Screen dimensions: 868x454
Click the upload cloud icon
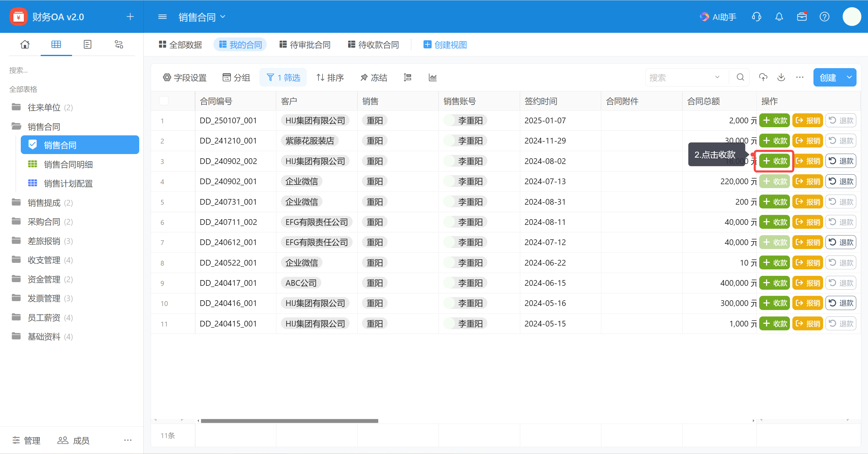coord(763,77)
